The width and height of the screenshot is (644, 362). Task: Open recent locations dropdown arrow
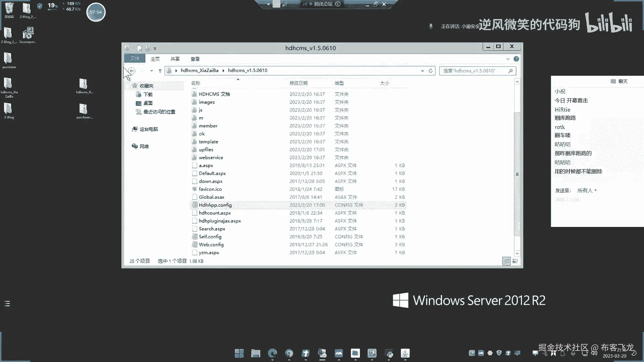click(152, 71)
